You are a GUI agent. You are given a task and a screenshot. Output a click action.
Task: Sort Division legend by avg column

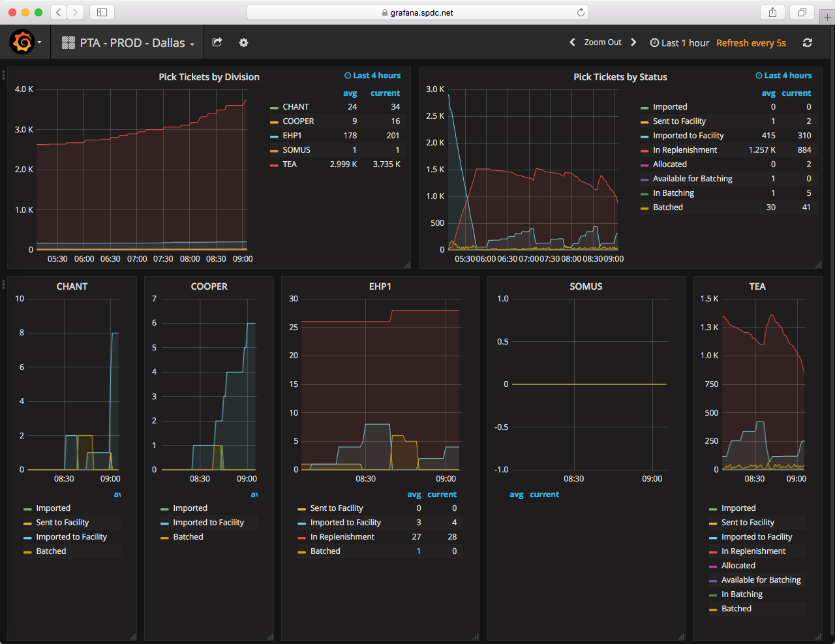point(350,93)
